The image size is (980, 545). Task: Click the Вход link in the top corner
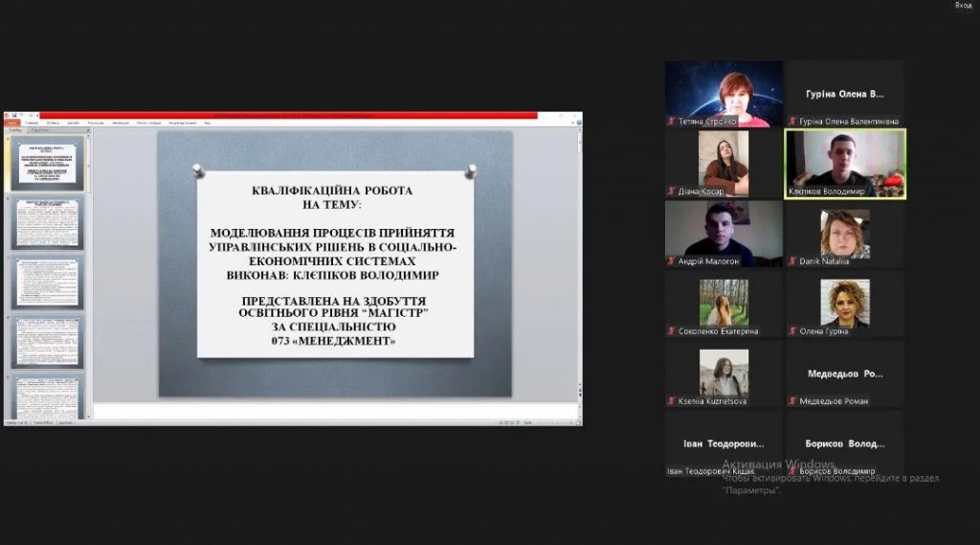coord(963,6)
